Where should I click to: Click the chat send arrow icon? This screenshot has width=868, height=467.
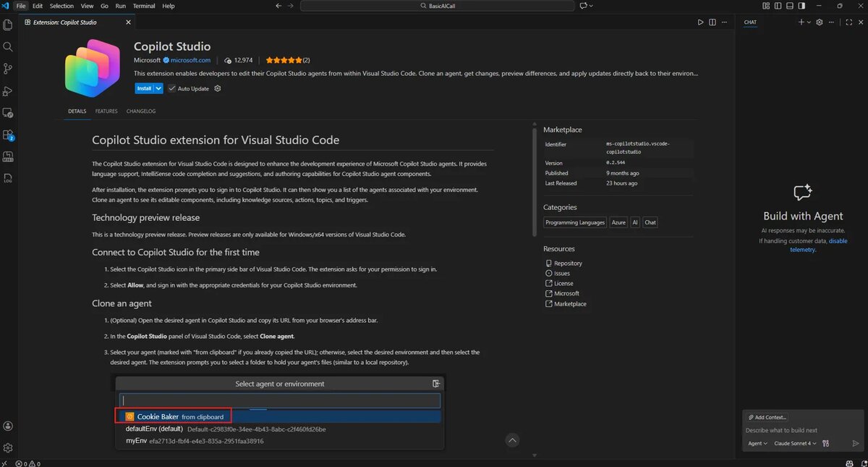coord(855,442)
